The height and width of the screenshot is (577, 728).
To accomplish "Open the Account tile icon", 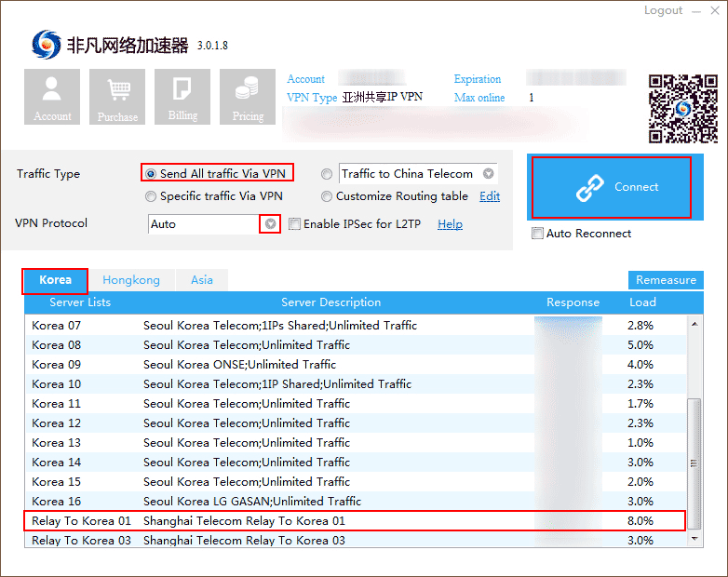I will 52,97.
